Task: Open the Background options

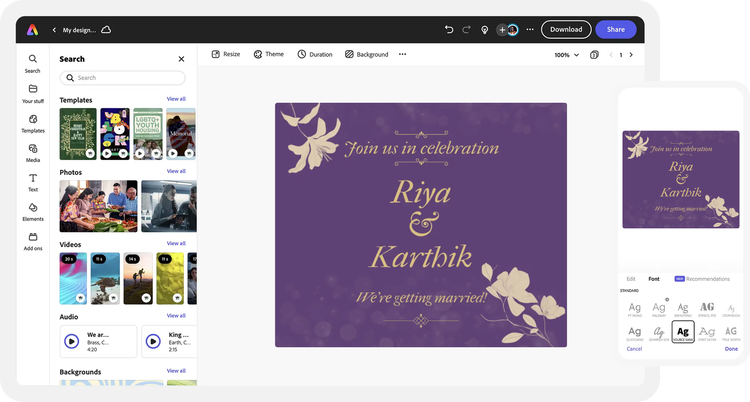Action: 366,54
